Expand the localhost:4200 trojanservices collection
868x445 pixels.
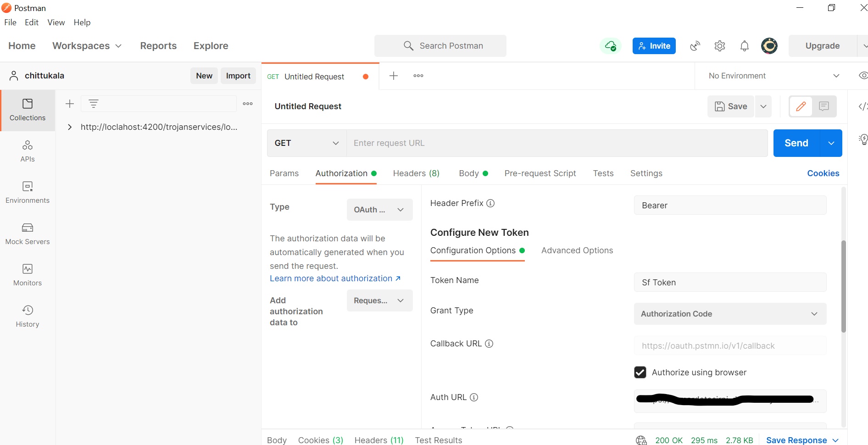point(70,127)
